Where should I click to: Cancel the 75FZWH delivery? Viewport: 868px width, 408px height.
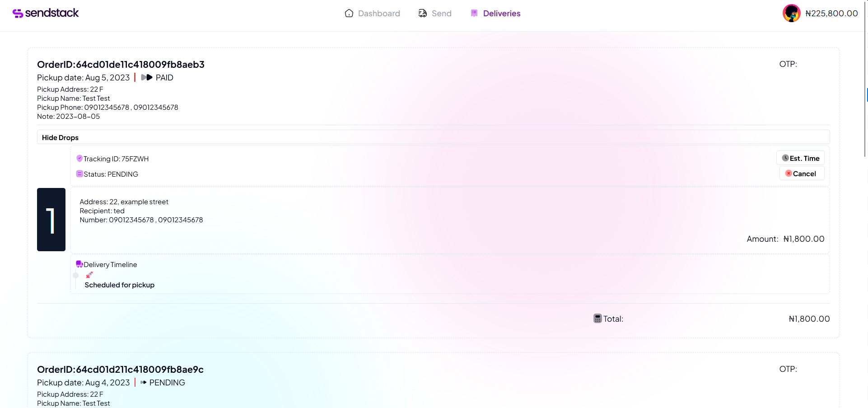(802, 174)
